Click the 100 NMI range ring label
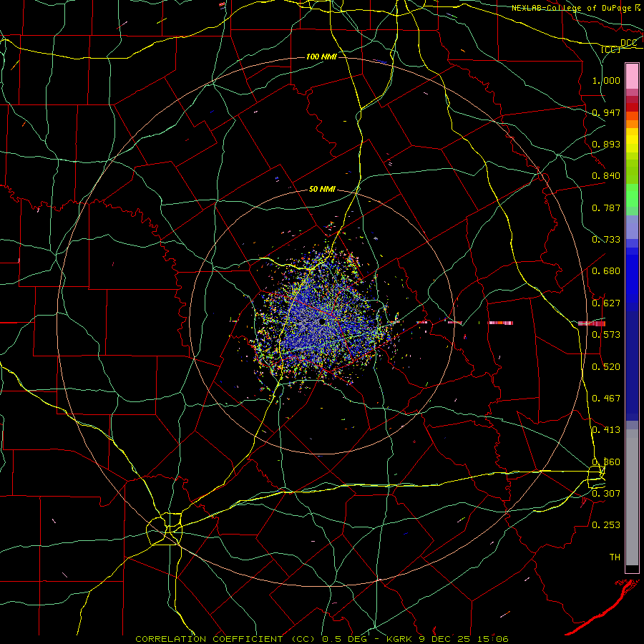Screen dimensions: 644x644 click(x=321, y=57)
